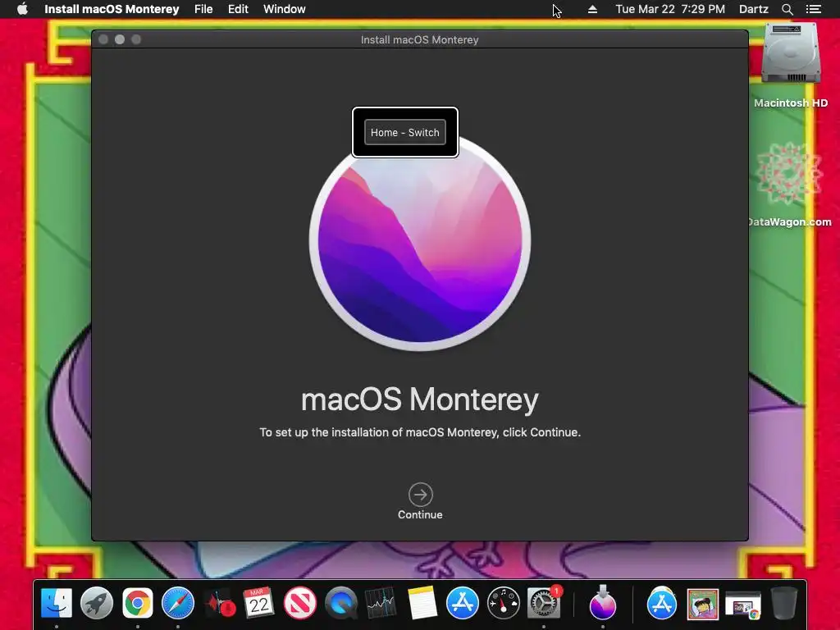Open the cartoon picture stack in the Dock

(x=703, y=603)
